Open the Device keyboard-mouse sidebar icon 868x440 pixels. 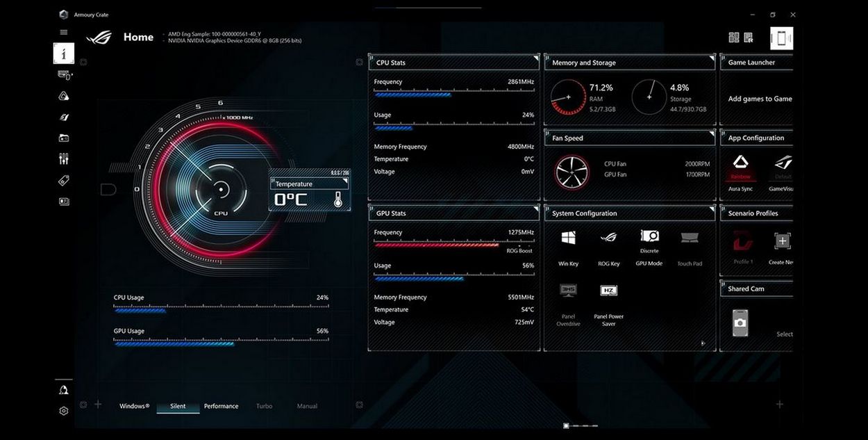(x=64, y=75)
